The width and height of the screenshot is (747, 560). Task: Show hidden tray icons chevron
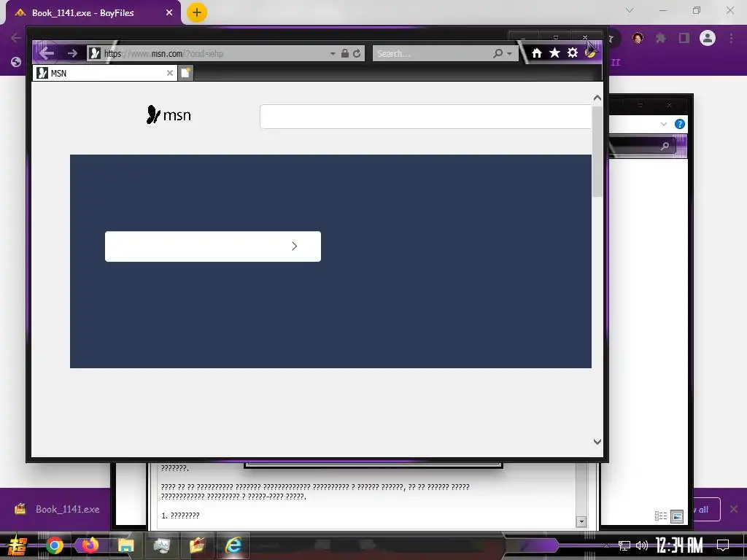coord(606,545)
